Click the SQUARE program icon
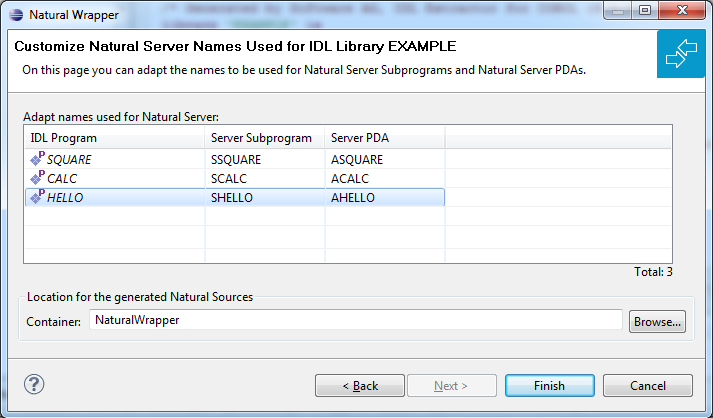This screenshot has width=713, height=418. (37, 158)
